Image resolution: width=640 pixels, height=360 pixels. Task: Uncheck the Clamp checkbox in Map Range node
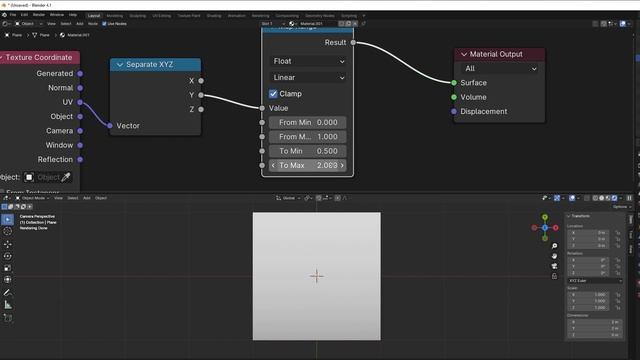click(273, 94)
